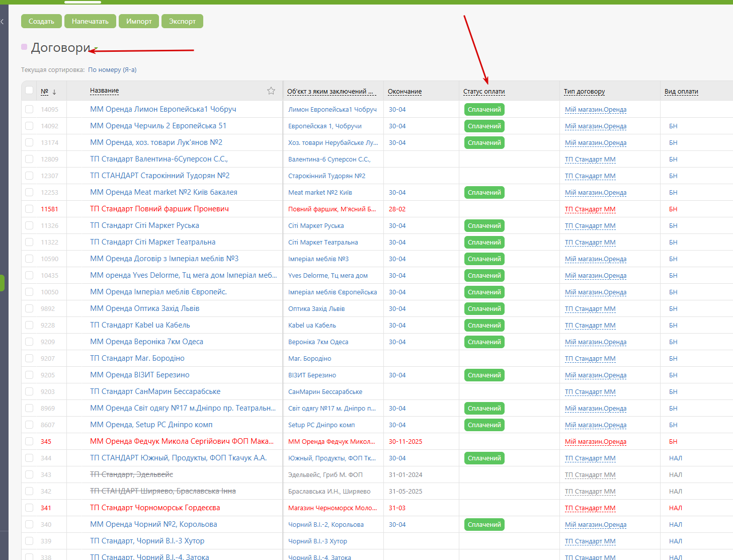This screenshot has width=733, height=560.
Task: Click Мій магазин.Оренда type in row 14095
Action: [596, 110]
